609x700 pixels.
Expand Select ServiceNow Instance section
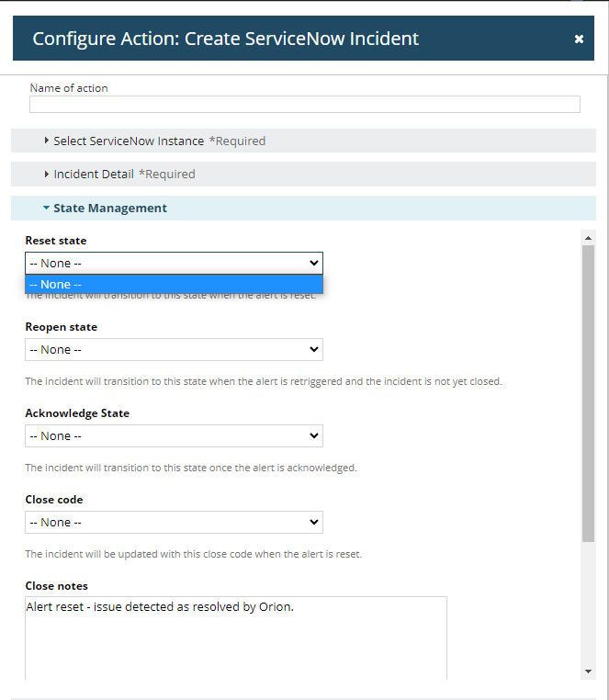[x=303, y=141]
